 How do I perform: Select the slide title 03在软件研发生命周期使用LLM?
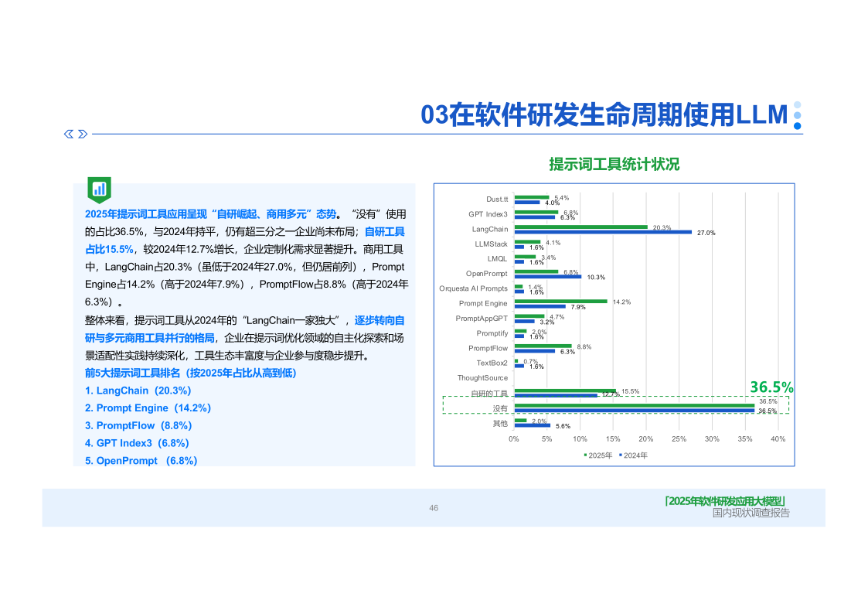pos(604,114)
